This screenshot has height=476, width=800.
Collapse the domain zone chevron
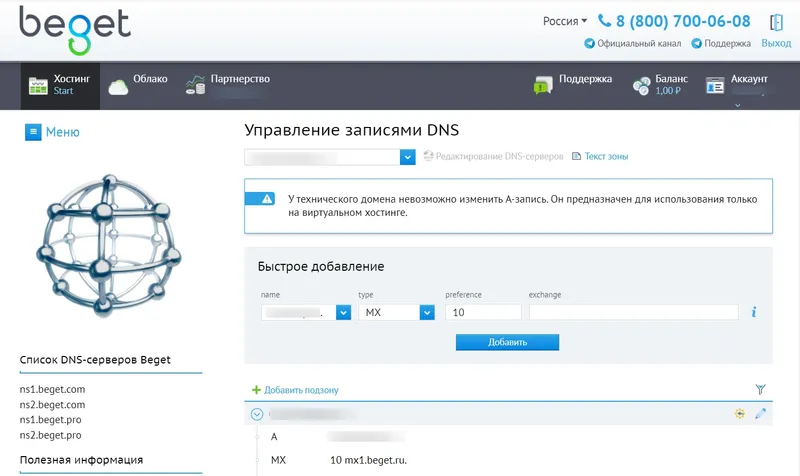pyautogui.click(x=257, y=414)
